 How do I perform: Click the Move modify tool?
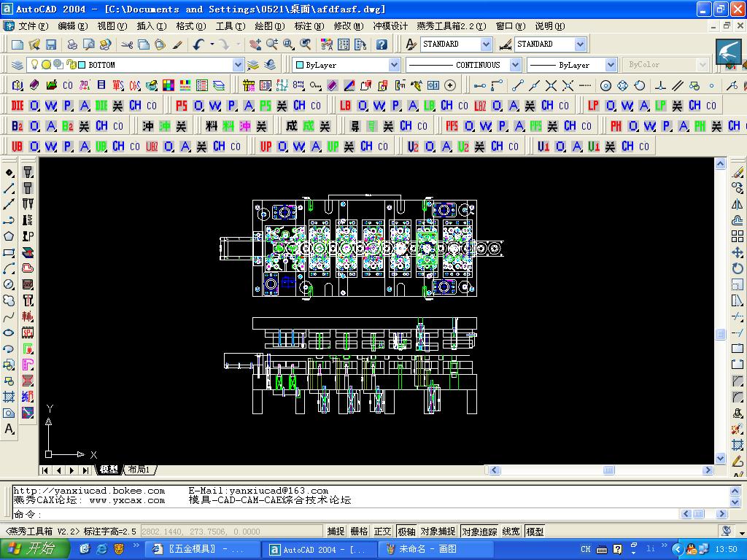pos(737,252)
